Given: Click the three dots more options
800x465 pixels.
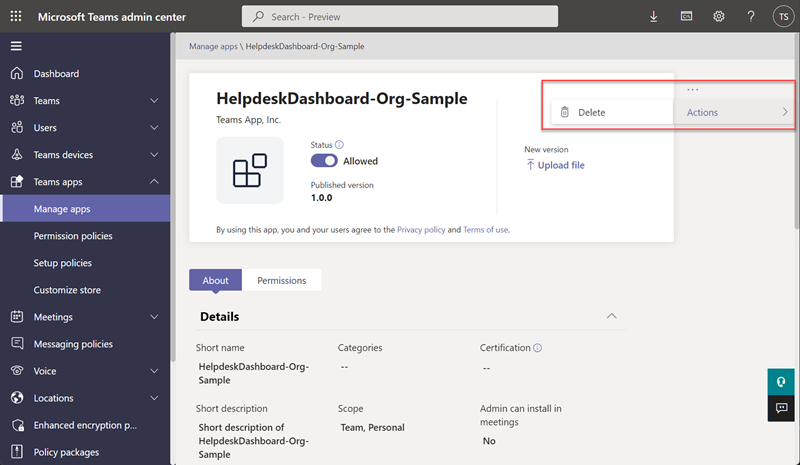Looking at the screenshot, I should [x=692, y=90].
